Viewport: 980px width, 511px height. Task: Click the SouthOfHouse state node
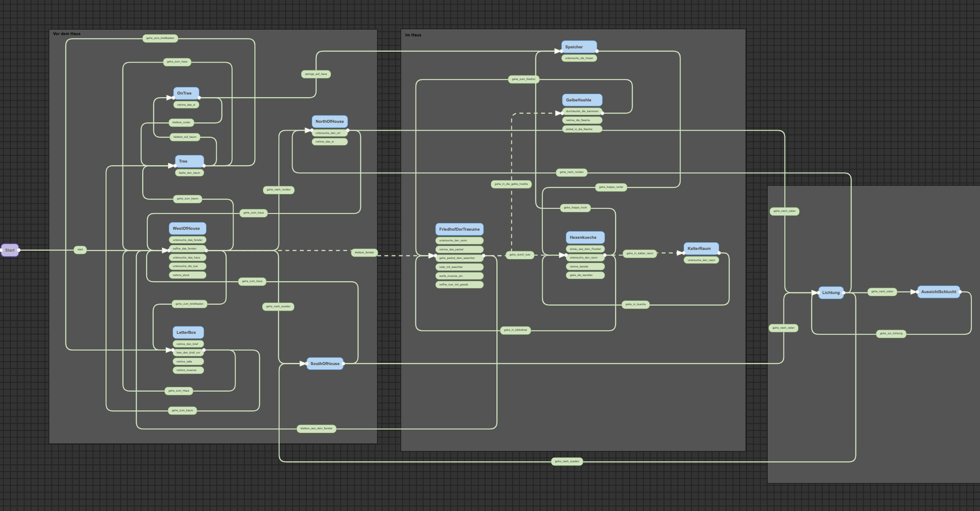click(x=325, y=364)
